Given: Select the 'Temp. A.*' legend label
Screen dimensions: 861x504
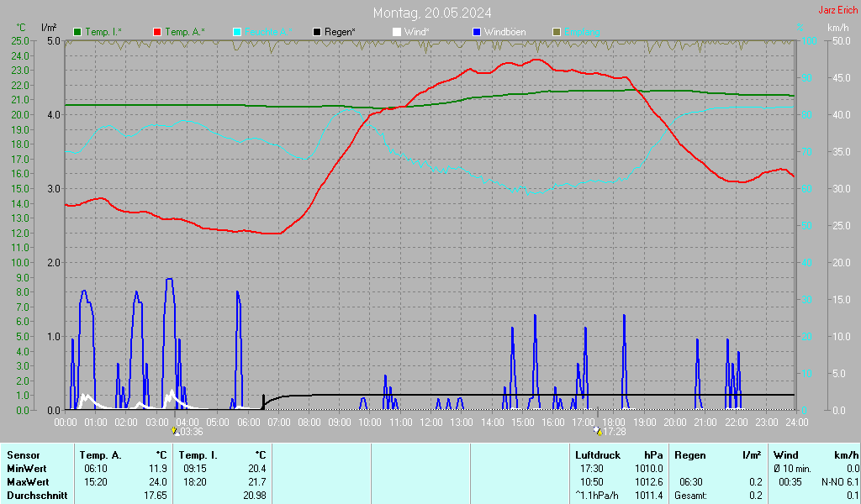Looking at the screenshot, I should pyautogui.click(x=184, y=33).
